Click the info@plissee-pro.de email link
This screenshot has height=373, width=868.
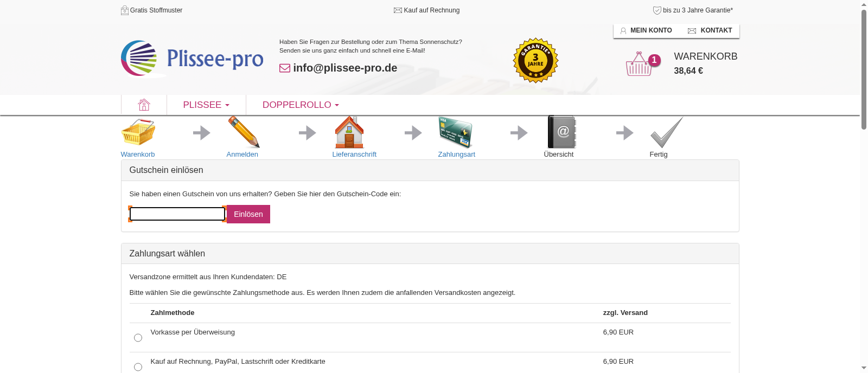pyautogui.click(x=345, y=68)
